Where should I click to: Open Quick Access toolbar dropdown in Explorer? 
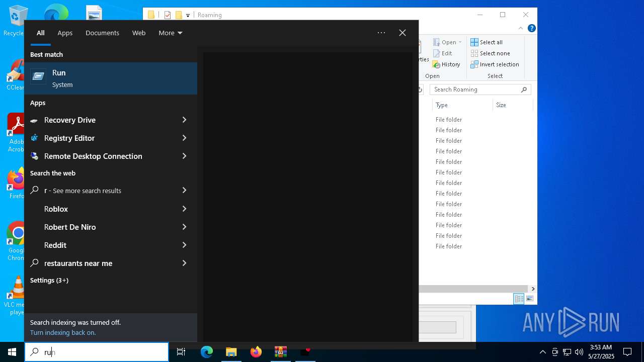pos(188,15)
